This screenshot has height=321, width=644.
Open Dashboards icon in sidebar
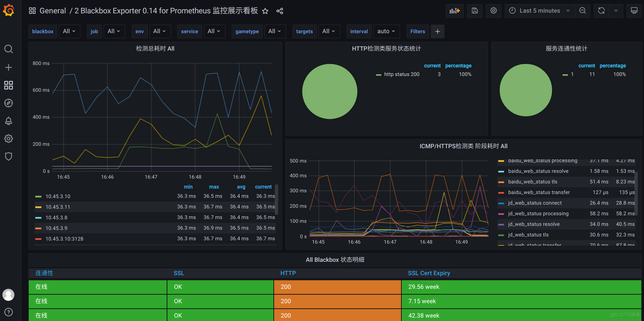(x=9, y=85)
